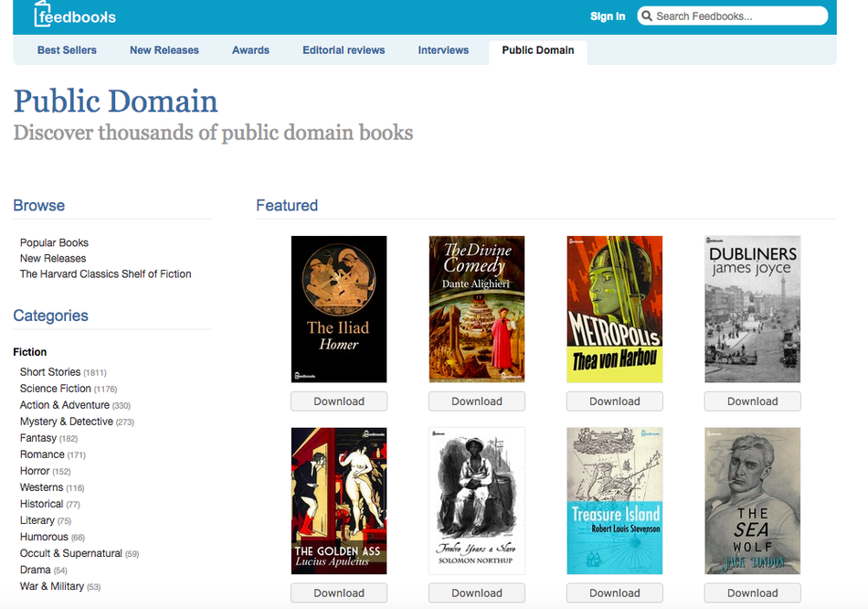Browse the Short Stories category
The height and width of the screenshot is (609, 868).
[50, 372]
